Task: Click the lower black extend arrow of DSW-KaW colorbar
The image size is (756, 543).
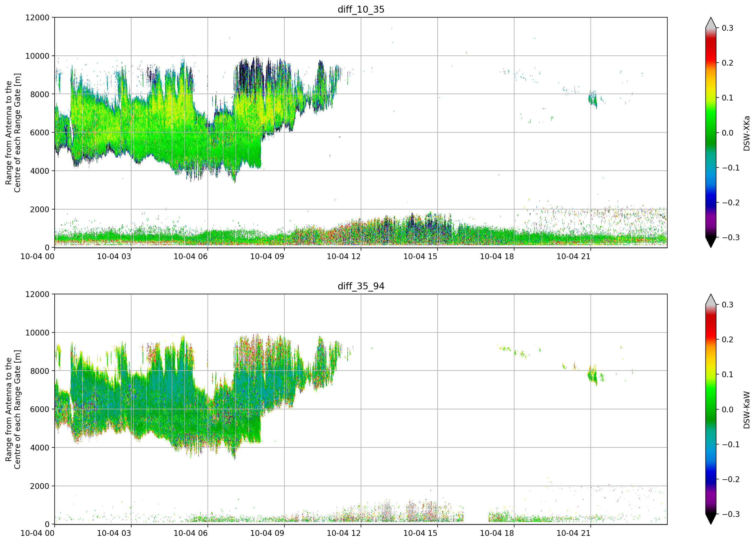Action: pos(711,519)
